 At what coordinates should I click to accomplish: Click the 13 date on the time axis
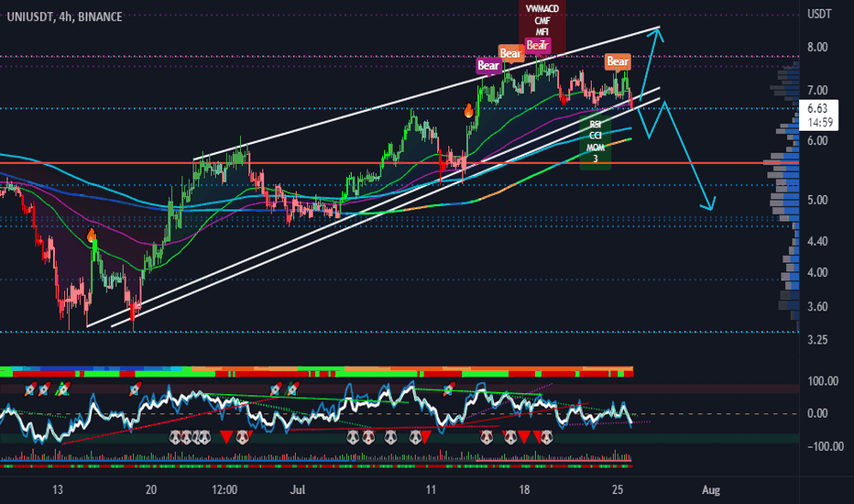(58, 489)
